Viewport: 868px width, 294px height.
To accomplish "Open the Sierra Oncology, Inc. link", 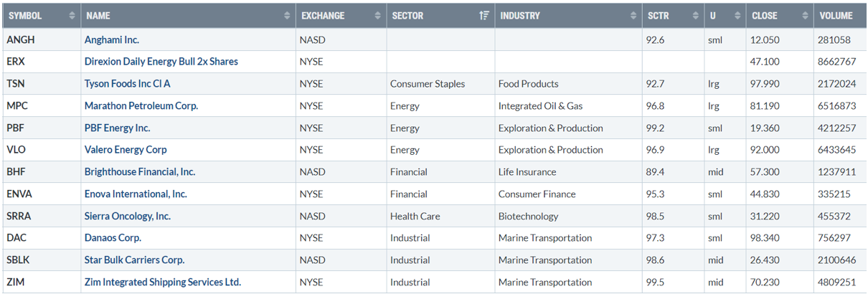I will [x=127, y=216].
